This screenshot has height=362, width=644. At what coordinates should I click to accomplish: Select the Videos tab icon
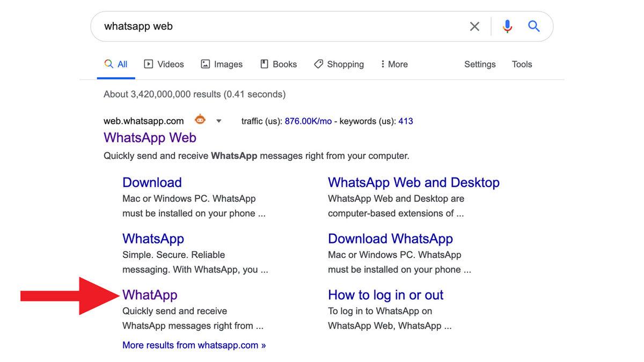point(148,64)
